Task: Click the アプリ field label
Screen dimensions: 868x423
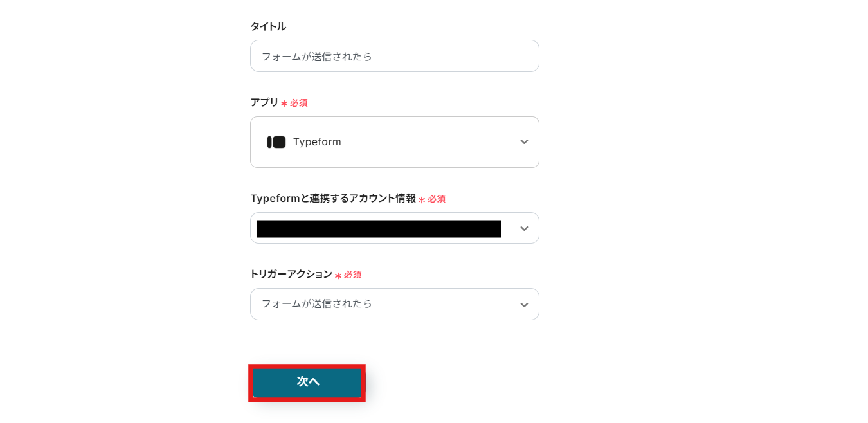Action: tap(264, 102)
